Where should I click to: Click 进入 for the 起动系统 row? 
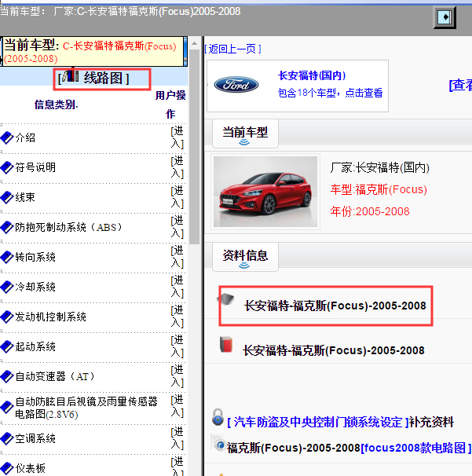[x=177, y=346]
